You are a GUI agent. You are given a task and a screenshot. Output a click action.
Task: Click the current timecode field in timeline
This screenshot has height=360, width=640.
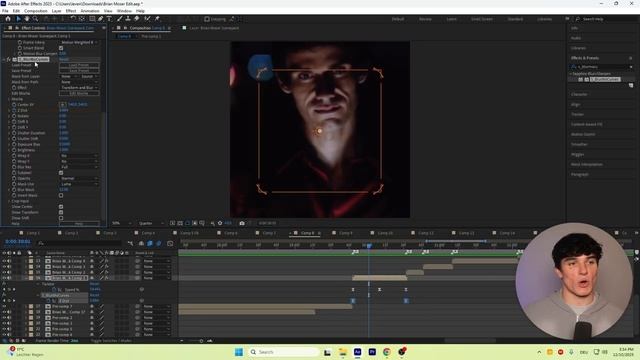coord(18,242)
